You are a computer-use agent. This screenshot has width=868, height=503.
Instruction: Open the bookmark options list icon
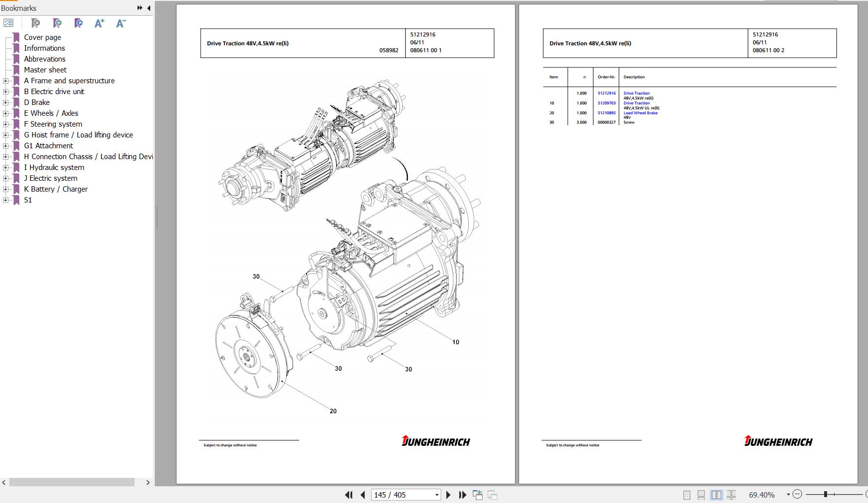8,23
